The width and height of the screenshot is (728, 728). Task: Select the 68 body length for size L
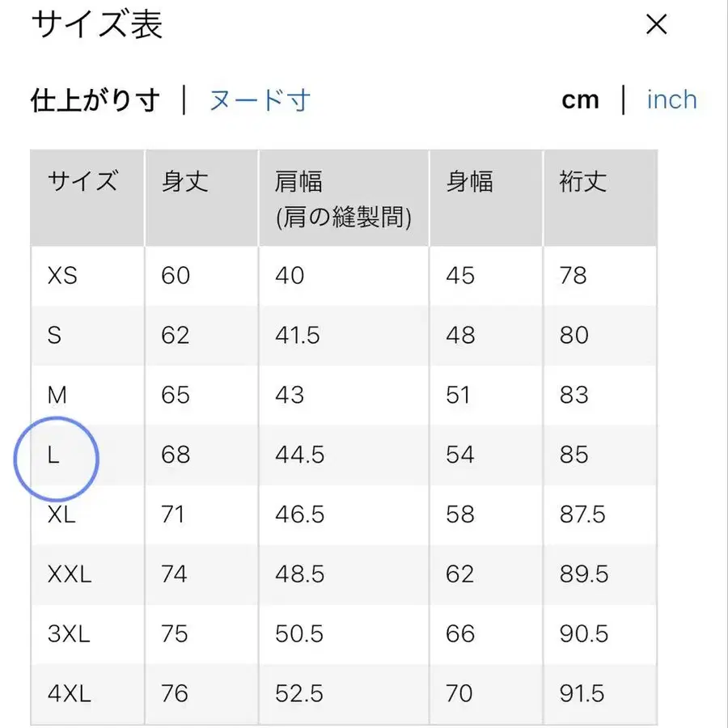point(175,455)
